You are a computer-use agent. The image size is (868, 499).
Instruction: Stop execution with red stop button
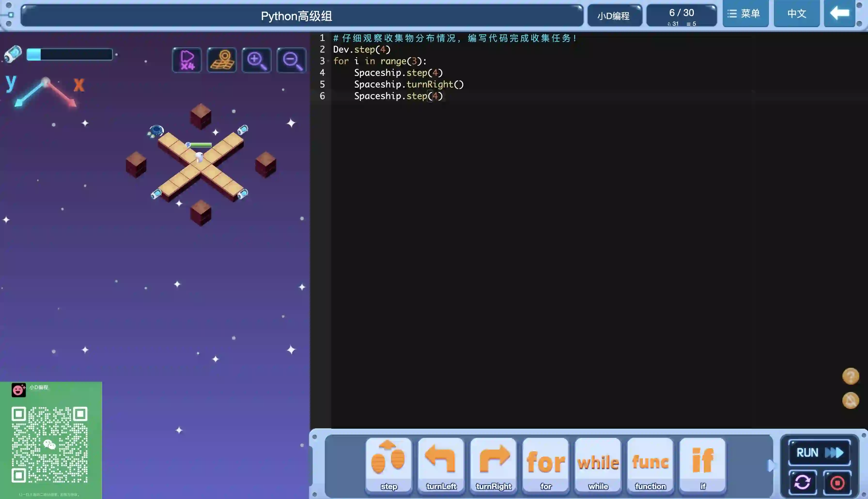(x=837, y=483)
